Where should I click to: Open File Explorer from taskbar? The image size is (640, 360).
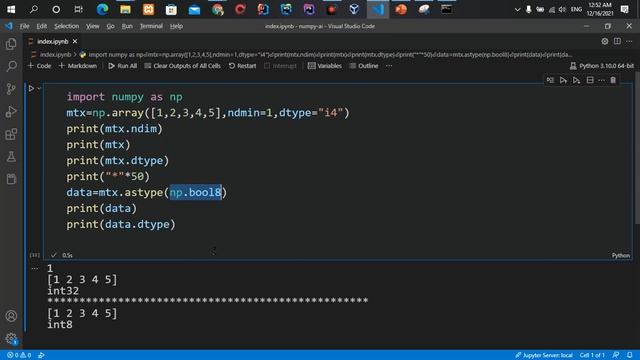coord(125,9)
